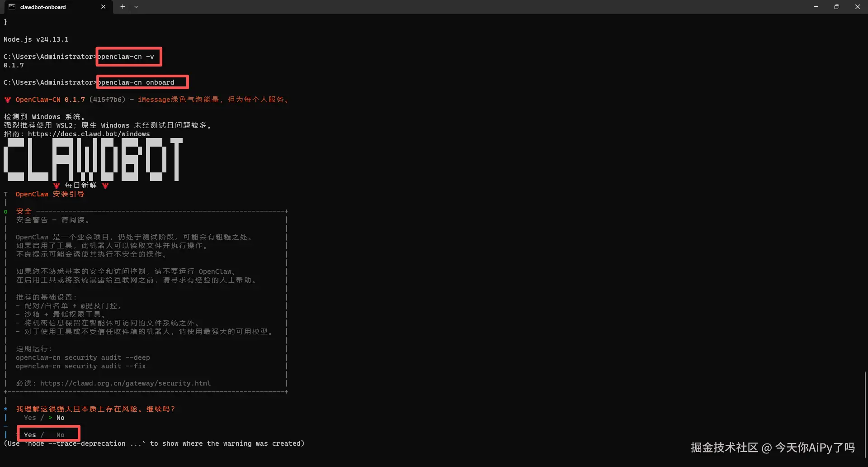Image resolution: width=868 pixels, height=467 pixels.
Task: Maximize or restore the terminal window
Action: click(x=837, y=7)
